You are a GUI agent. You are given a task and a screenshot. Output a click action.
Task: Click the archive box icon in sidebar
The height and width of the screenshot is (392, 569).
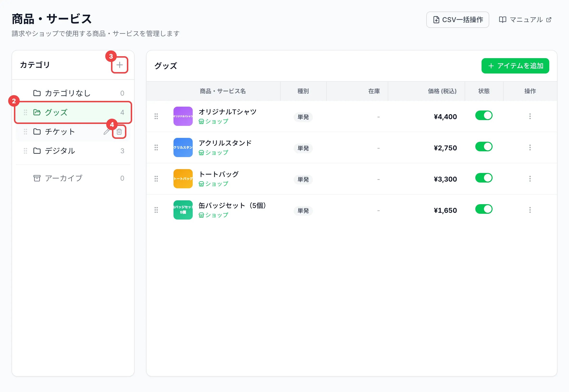click(x=37, y=178)
